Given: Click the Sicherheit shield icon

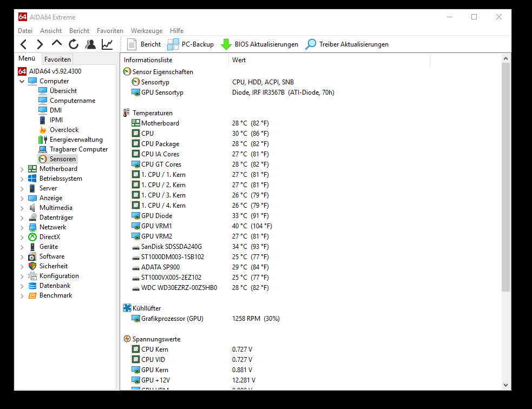Looking at the screenshot, I should pyautogui.click(x=32, y=266).
